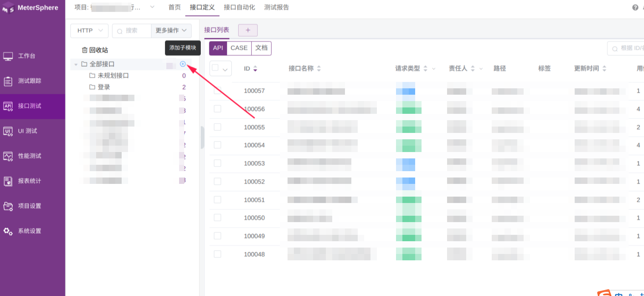Tick the checkbox for row 100050
Screen dimensions: 644x296
pos(217,217)
